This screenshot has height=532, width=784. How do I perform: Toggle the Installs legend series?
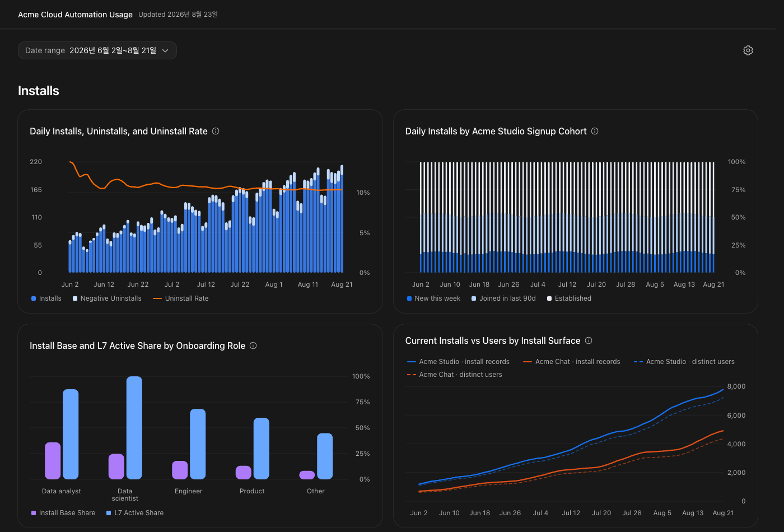click(x=46, y=298)
